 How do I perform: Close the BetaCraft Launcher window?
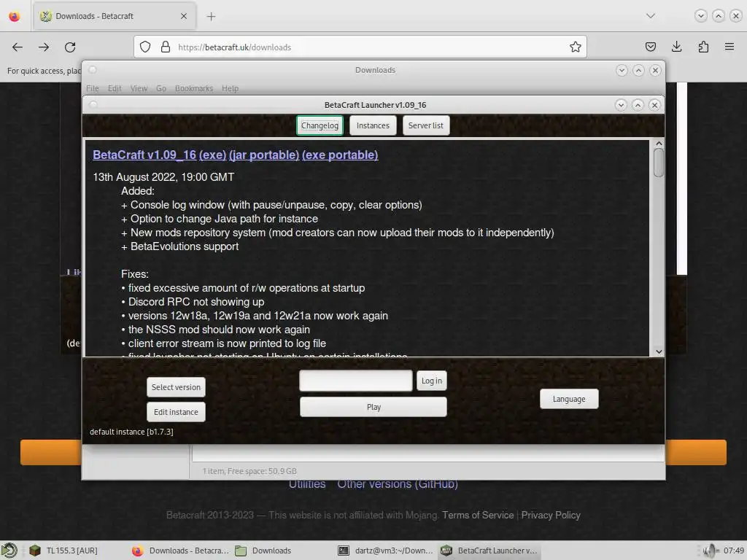(654, 105)
